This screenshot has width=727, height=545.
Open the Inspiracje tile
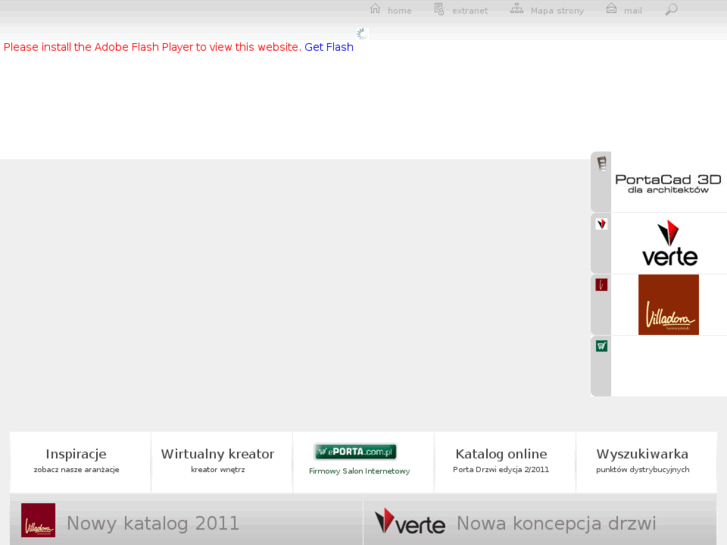pyautogui.click(x=80, y=462)
